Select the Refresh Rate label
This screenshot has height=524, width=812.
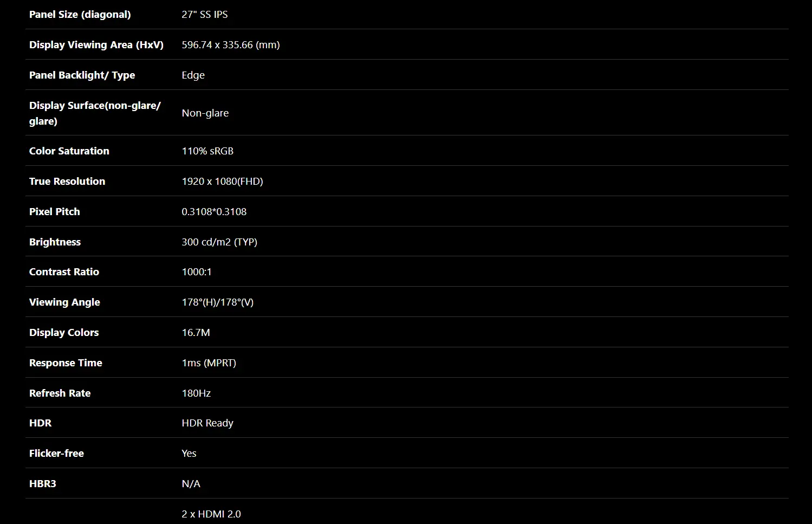[x=60, y=393]
